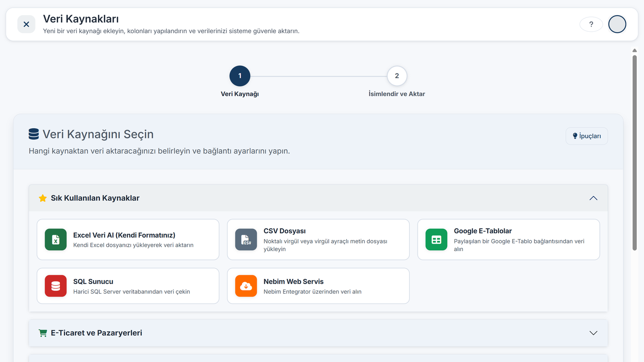Viewport: 644px width, 362px height.
Task: Click the text 'Nebim Entegrator üzerinden veri alın'
Action: tap(313, 292)
